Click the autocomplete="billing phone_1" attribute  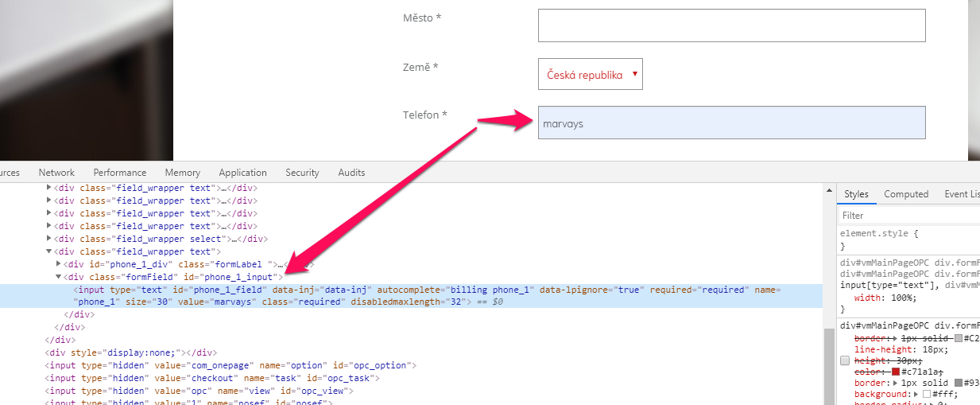click(x=455, y=290)
